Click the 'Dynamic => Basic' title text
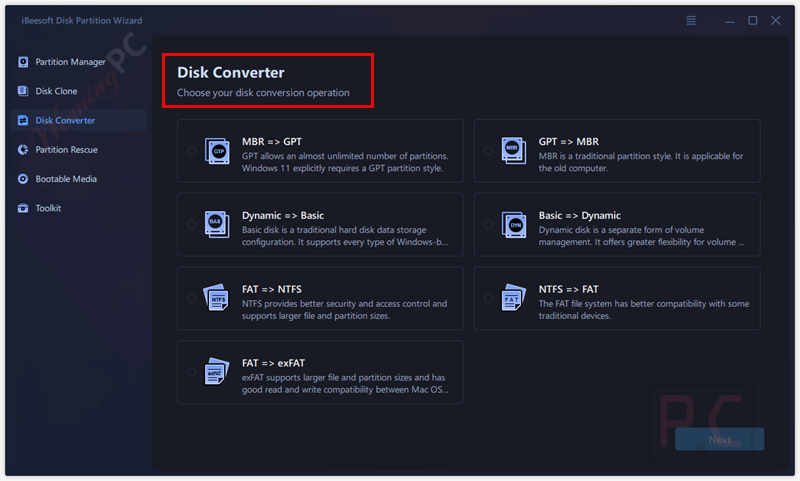This screenshot has height=481, width=800. pos(283,215)
